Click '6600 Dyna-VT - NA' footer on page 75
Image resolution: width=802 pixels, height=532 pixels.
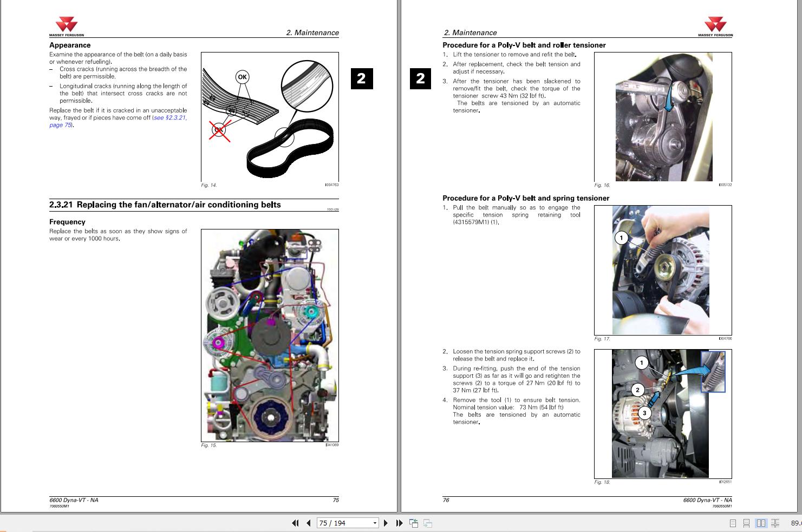tap(74, 500)
